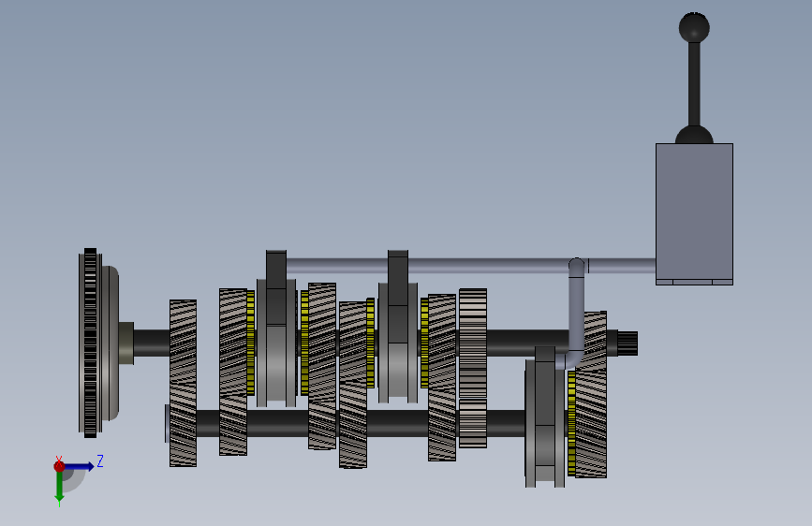The image size is (812, 526).
Task: Select the splined output shaft end
Action: click(x=627, y=343)
